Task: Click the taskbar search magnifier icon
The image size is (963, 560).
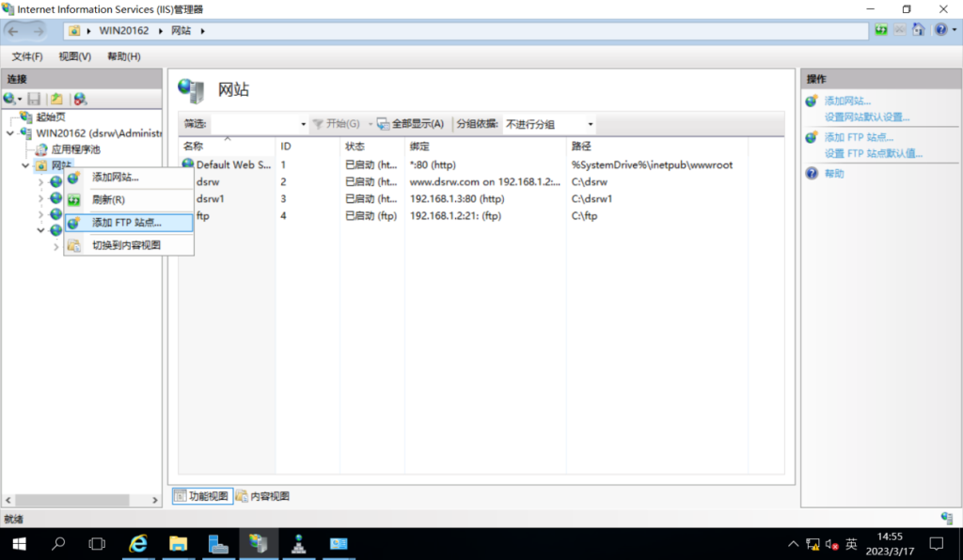Action: click(x=58, y=544)
